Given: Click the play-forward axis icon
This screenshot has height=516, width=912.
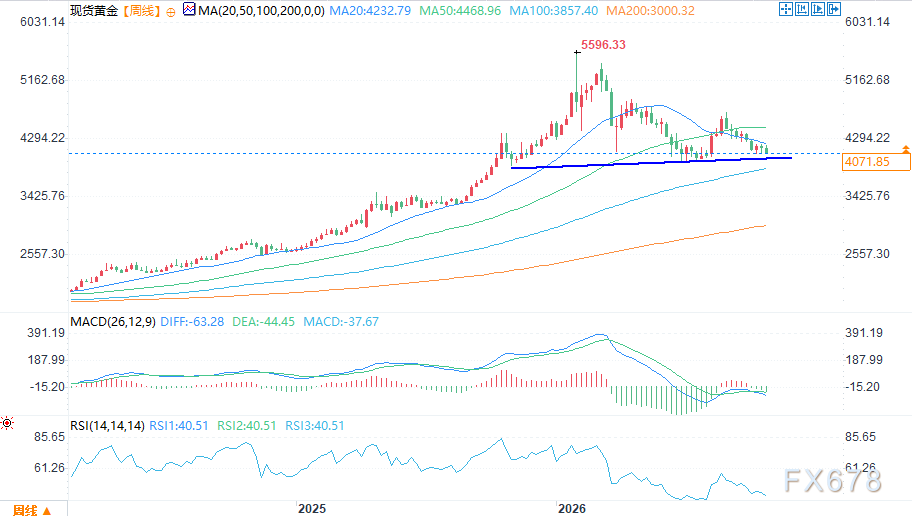Looking at the screenshot, I should point(818,9).
